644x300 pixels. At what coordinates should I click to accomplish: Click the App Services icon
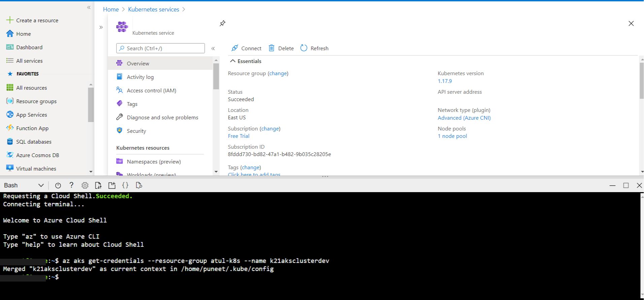click(x=10, y=115)
